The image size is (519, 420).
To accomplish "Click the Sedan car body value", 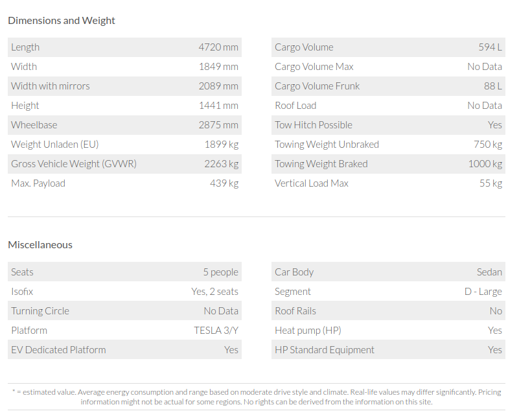I will click(x=489, y=272).
